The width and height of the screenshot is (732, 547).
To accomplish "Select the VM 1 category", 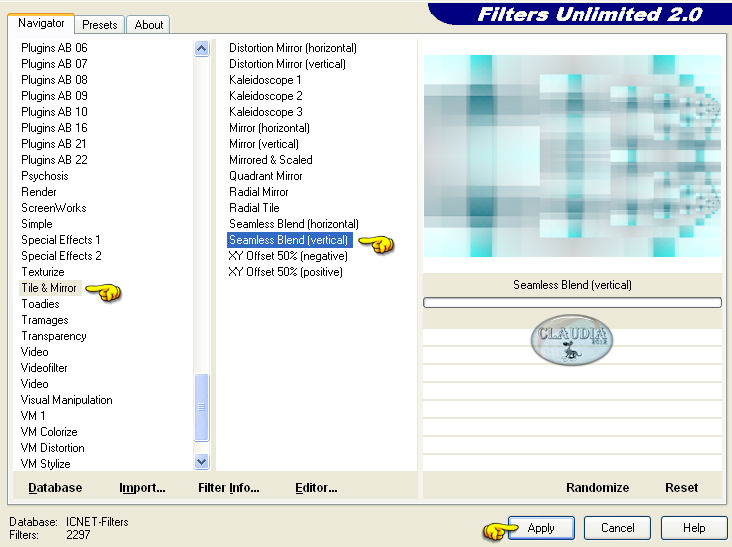I will click(33, 416).
